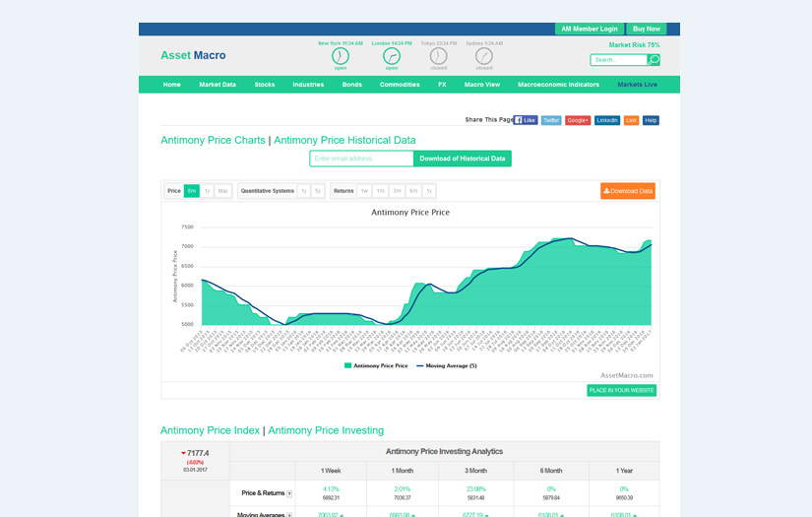
Task: Click the orange Download Data button
Action: tap(627, 191)
